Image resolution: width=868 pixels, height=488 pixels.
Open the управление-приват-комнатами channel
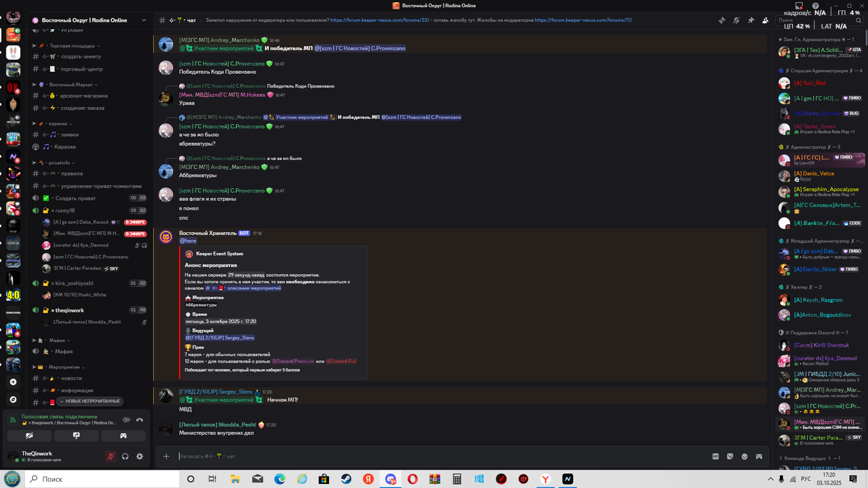[x=89, y=186]
